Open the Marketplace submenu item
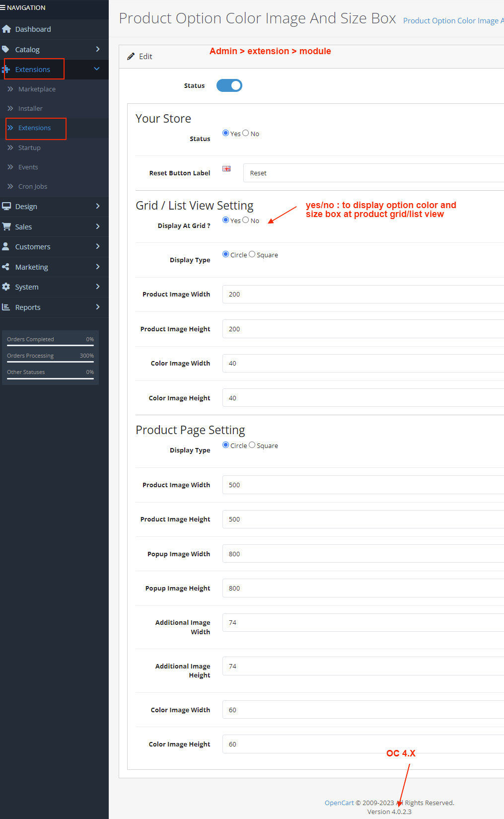 (x=37, y=89)
